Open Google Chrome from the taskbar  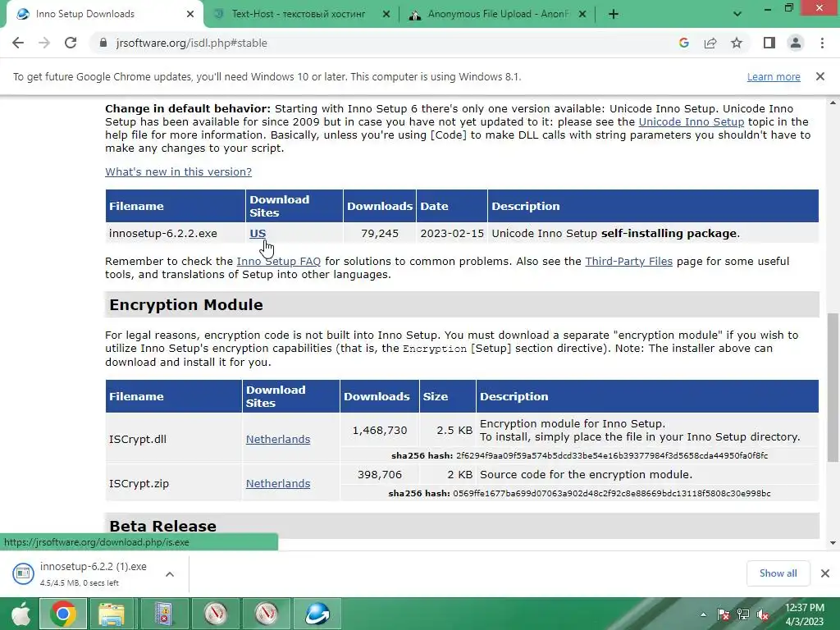tap(62, 614)
